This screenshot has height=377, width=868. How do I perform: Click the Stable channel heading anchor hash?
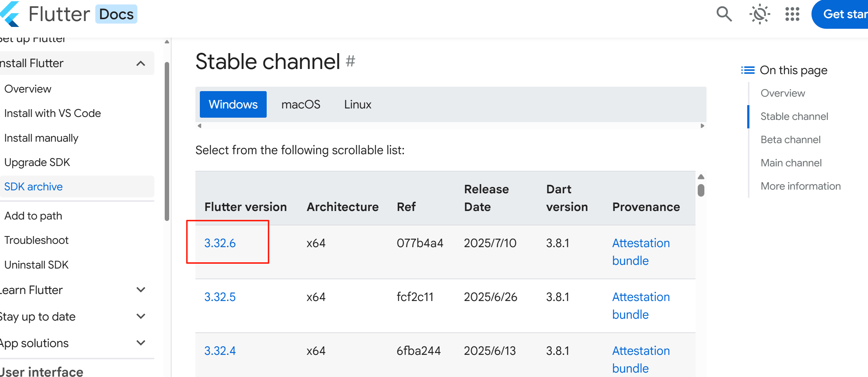coord(351,61)
